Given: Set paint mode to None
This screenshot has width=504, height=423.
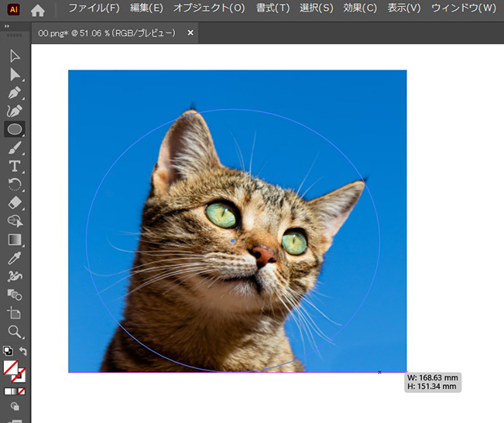Looking at the screenshot, I should click(x=22, y=391).
